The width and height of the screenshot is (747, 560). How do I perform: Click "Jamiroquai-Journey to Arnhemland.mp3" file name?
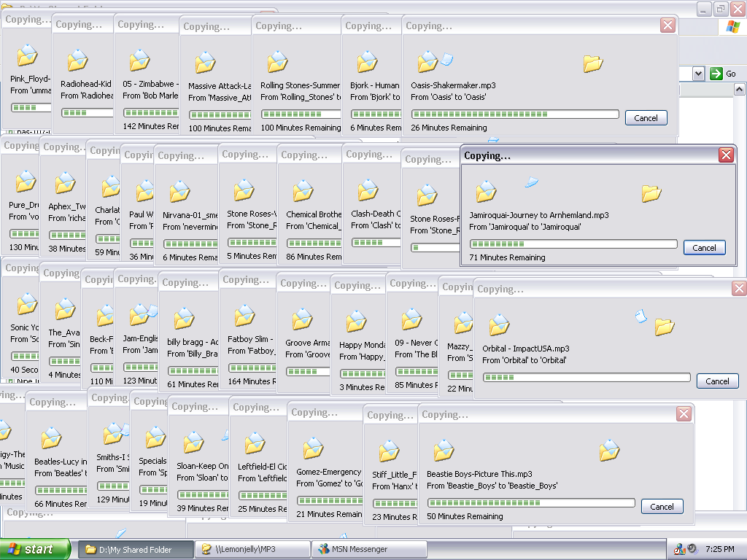[539, 215]
